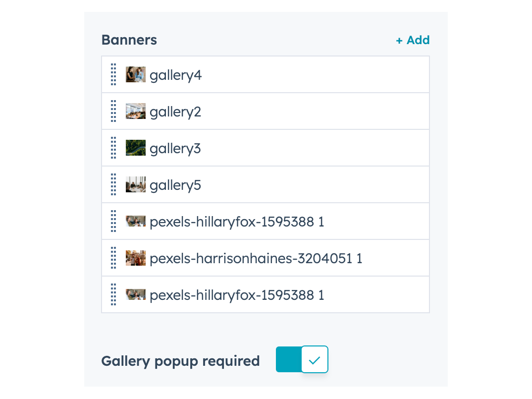Click the drag handle for gallery4

113,74
